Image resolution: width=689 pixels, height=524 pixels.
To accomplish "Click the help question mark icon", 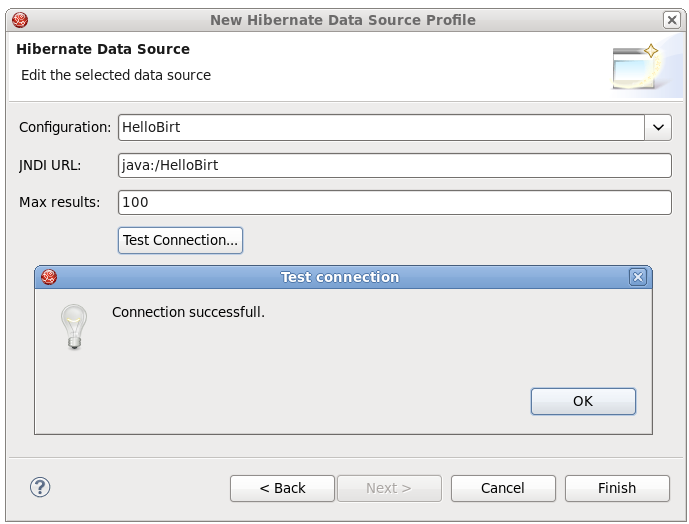I will pyautogui.click(x=40, y=487).
